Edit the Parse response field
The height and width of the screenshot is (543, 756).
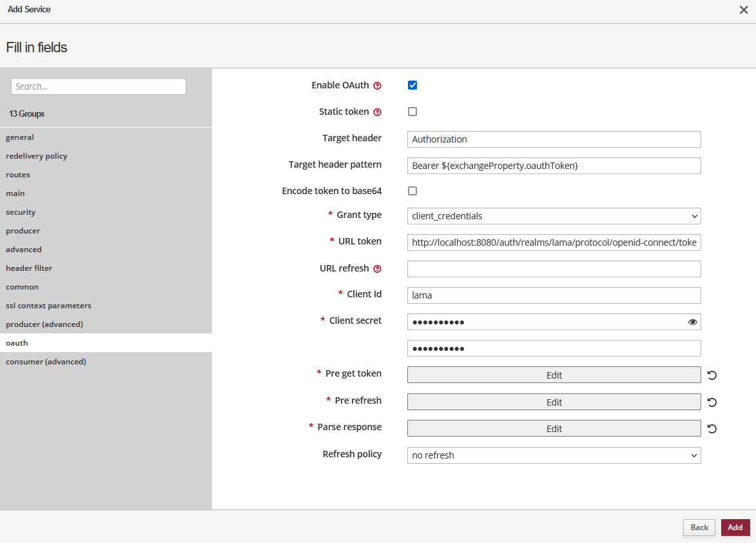tap(554, 428)
